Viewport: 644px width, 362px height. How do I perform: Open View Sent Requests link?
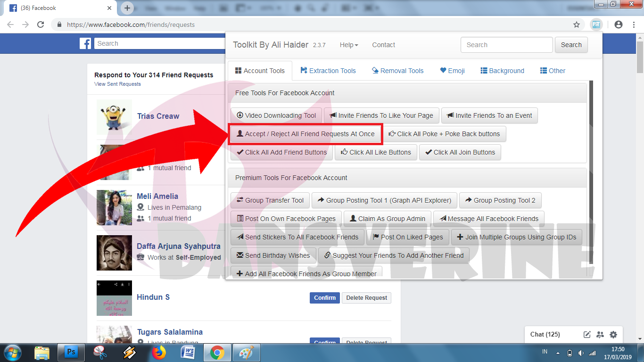(117, 84)
